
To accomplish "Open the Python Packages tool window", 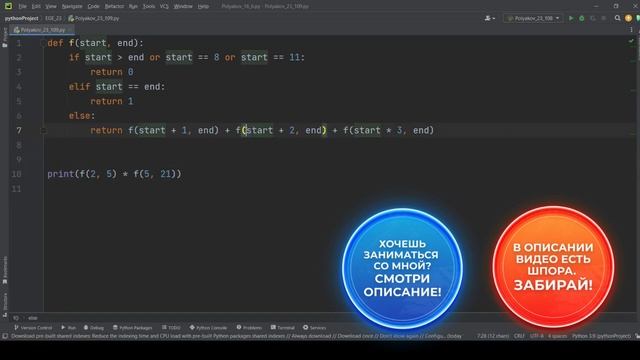I will [133, 328].
